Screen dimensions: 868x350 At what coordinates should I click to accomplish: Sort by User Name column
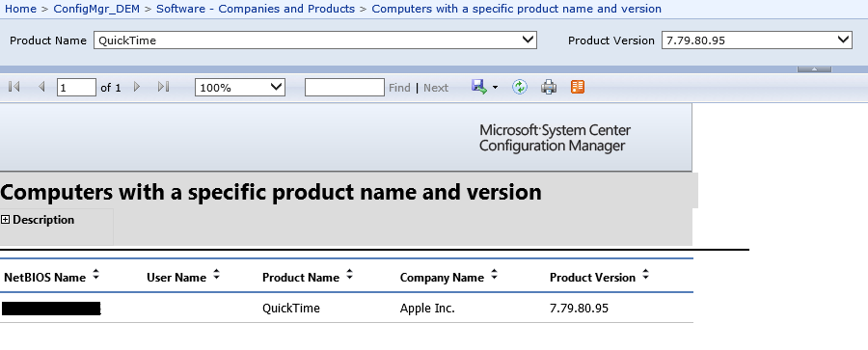click(216, 274)
